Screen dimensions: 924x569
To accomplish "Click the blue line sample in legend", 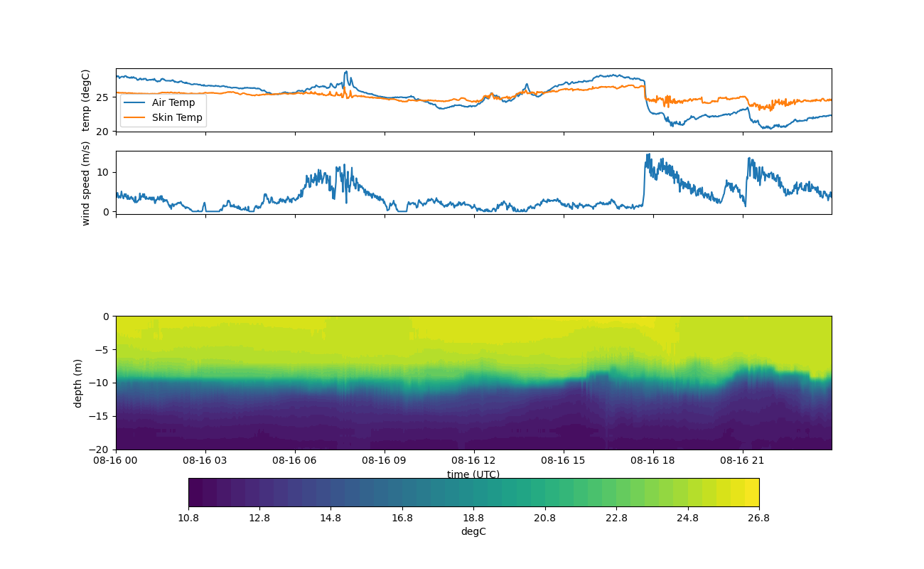I will click(134, 102).
